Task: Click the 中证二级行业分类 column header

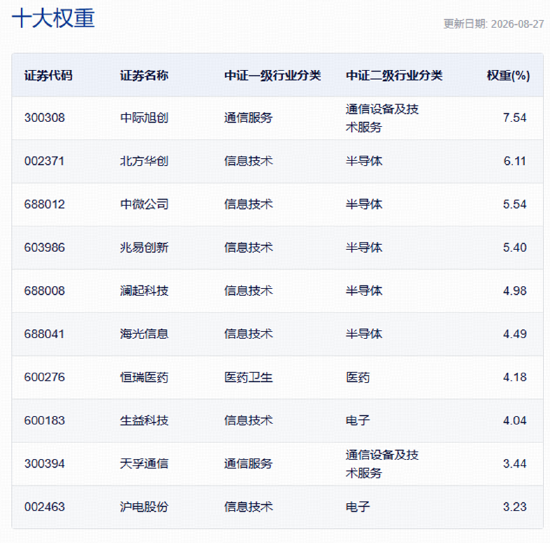Action: pyautogui.click(x=394, y=75)
